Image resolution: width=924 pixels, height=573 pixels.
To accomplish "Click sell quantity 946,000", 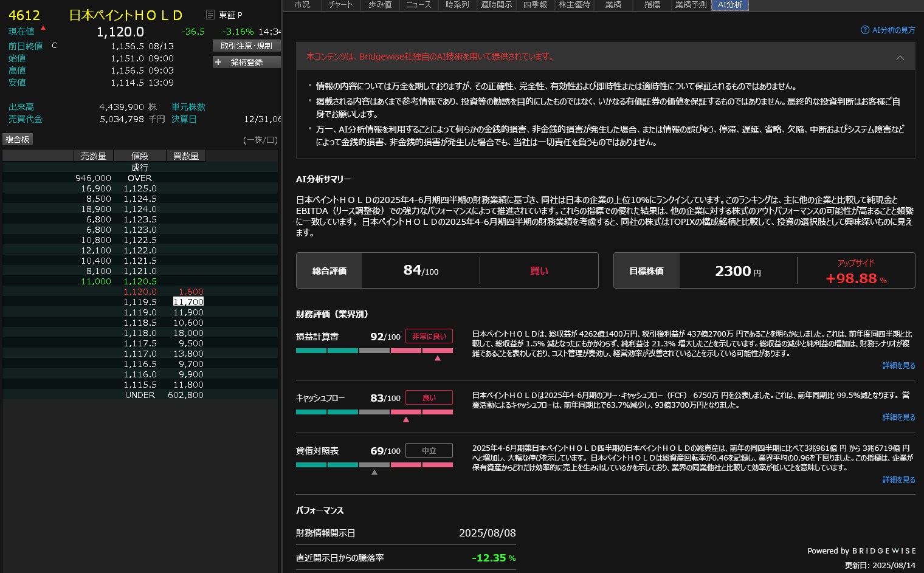I will pyautogui.click(x=93, y=178).
